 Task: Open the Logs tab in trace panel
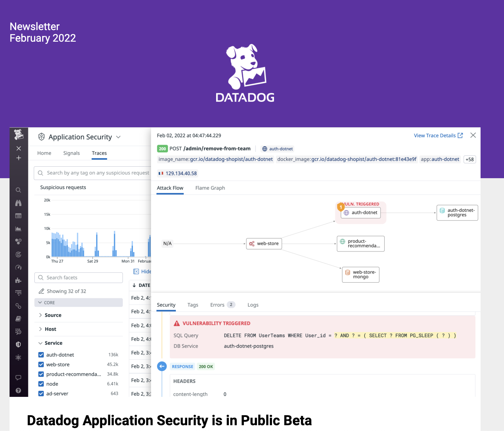coord(253,305)
